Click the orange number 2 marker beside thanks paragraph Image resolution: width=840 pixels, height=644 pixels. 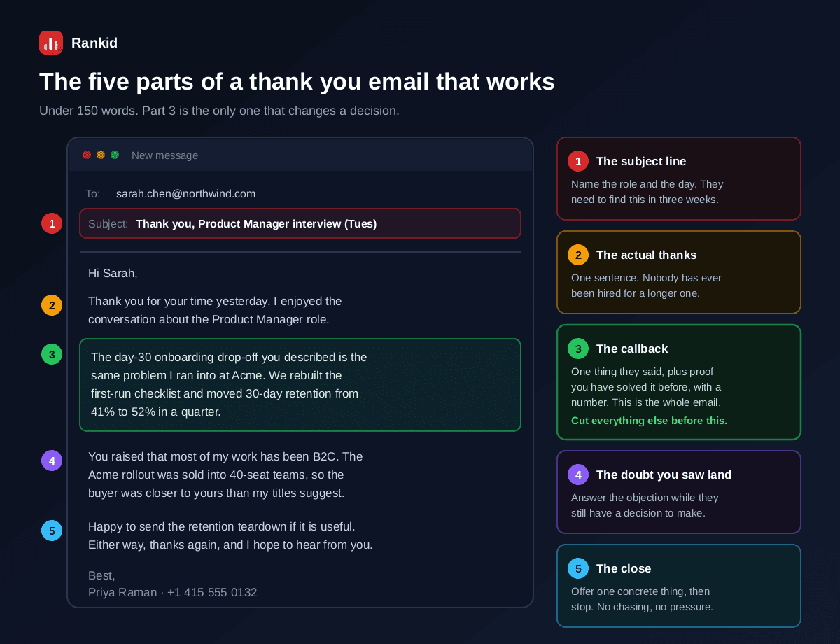[52, 305]
